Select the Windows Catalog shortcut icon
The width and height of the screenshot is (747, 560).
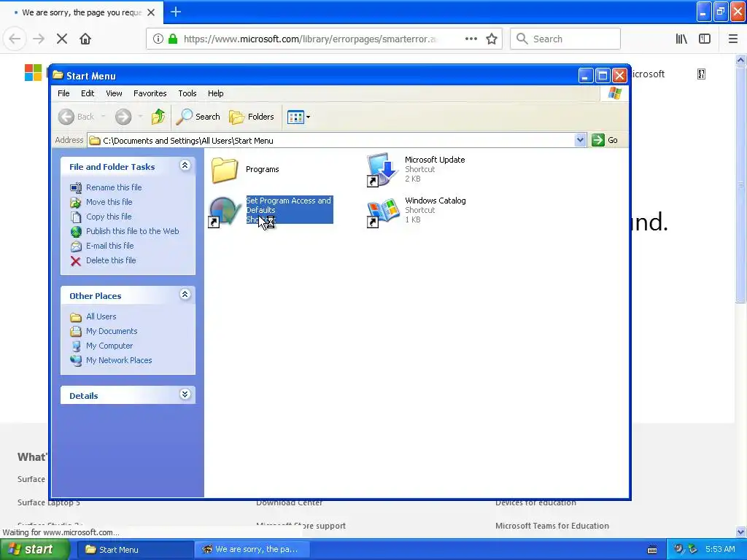tap(382, 212)
